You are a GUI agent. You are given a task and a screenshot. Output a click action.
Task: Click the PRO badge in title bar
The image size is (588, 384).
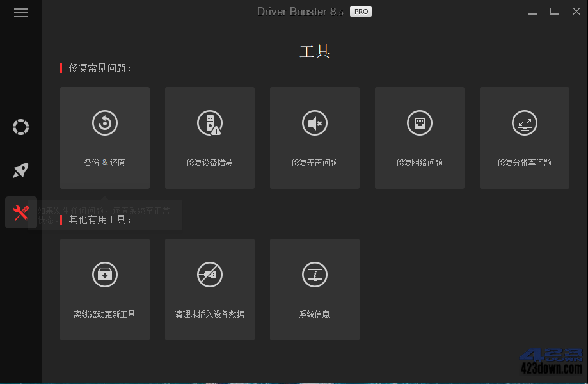pos(361,12)
